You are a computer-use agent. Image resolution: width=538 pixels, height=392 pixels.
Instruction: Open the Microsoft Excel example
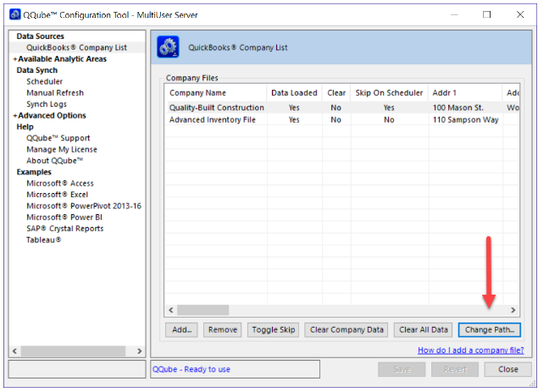(x=58, y=195)
